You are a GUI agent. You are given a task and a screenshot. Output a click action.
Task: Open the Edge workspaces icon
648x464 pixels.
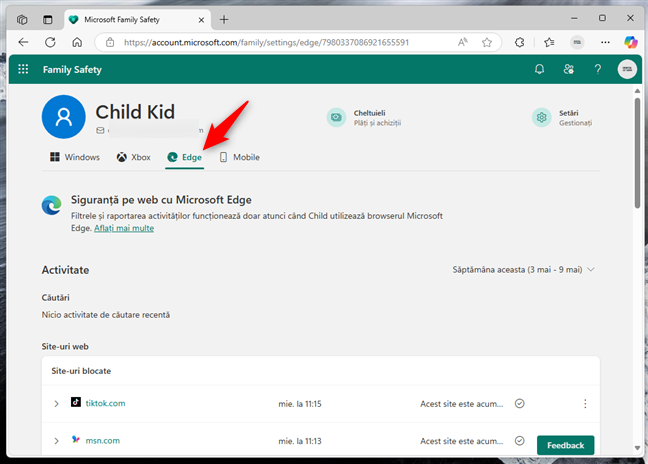point(22,19)
